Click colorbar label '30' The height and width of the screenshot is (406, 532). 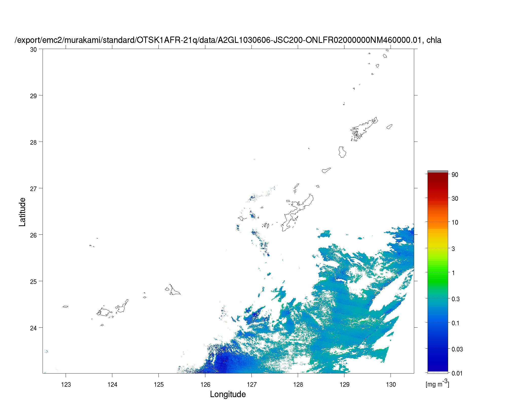click(x=455, y=198)
